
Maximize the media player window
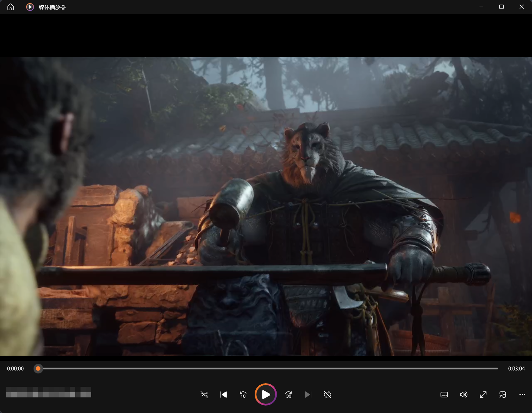click(501, 7)
